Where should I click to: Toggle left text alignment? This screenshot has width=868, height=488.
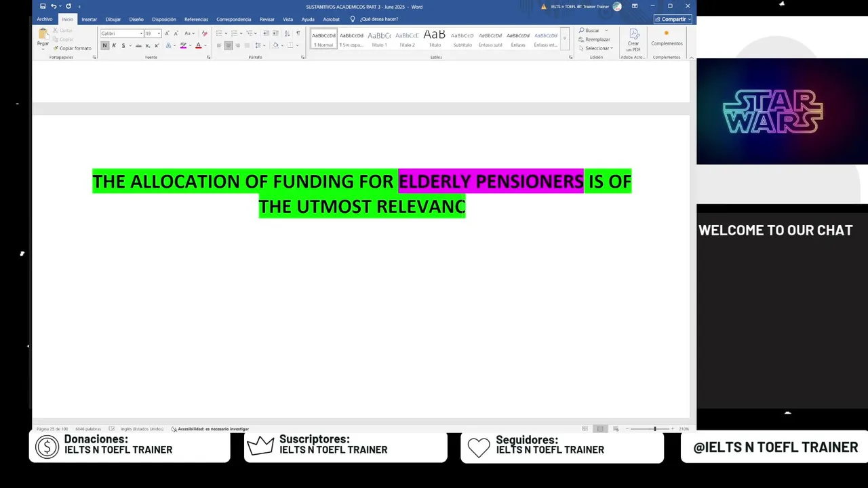pos(219,45)
